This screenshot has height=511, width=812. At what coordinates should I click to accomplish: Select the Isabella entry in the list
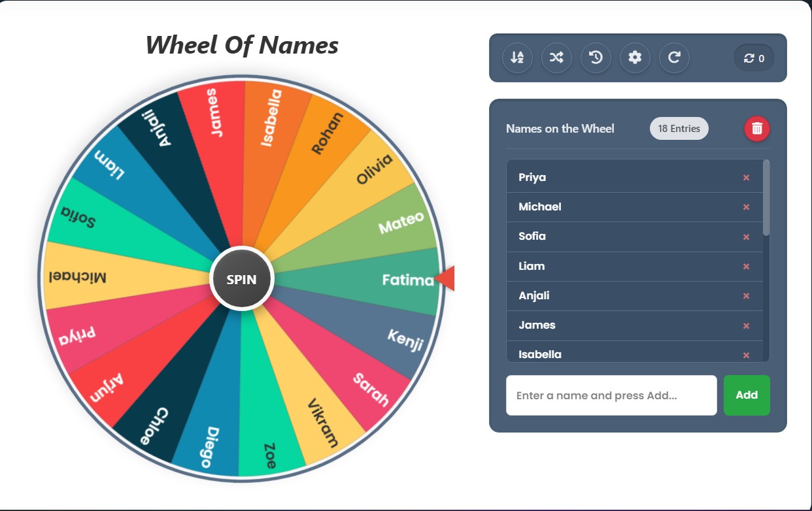pos(540,354)
